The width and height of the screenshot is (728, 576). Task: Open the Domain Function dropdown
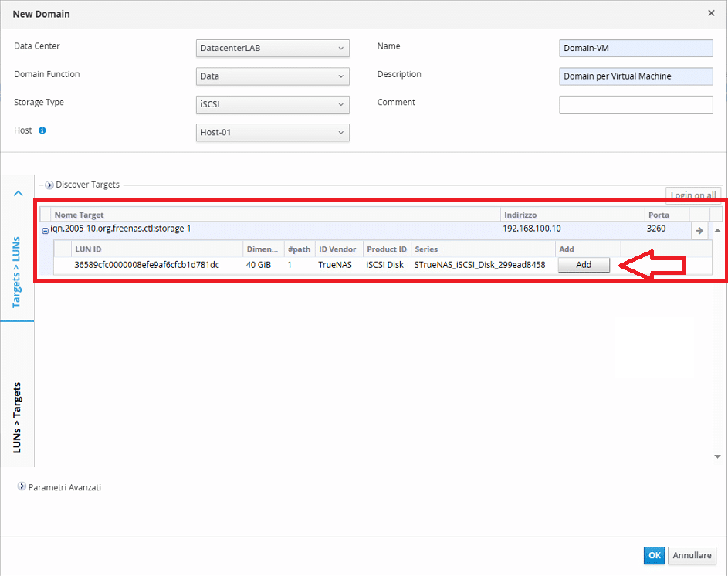[x=273, y=76]
